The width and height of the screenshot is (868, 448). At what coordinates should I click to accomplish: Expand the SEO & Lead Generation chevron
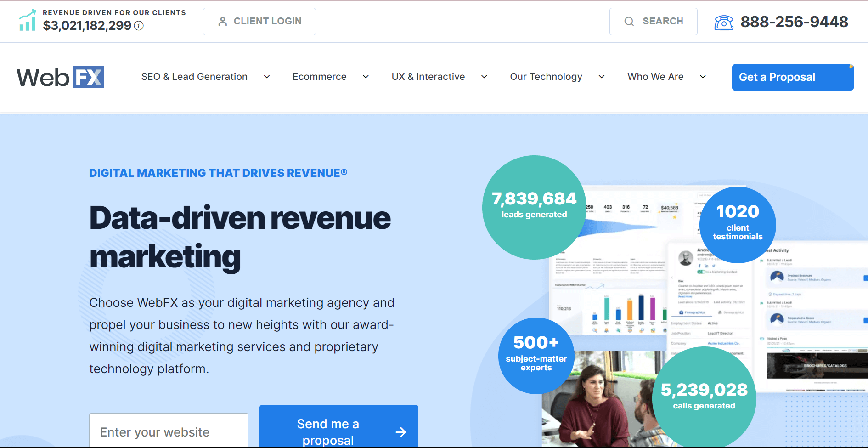tap(267, 77)
